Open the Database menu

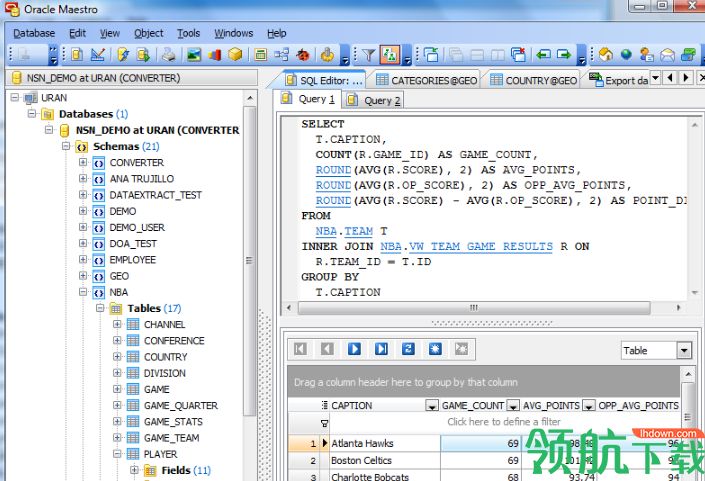pos(34,33)
